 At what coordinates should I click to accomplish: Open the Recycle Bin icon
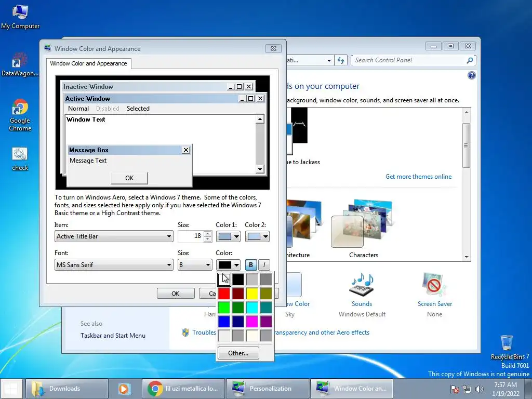pos(507,347)
